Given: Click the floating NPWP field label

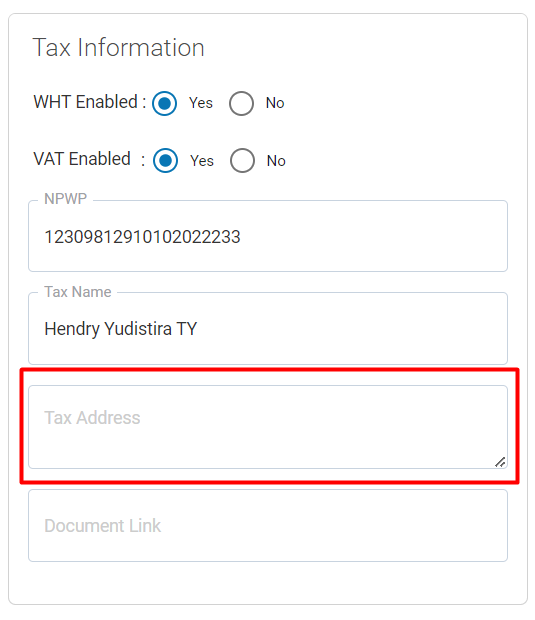Looking at the screenshot, I should (65, 199).
